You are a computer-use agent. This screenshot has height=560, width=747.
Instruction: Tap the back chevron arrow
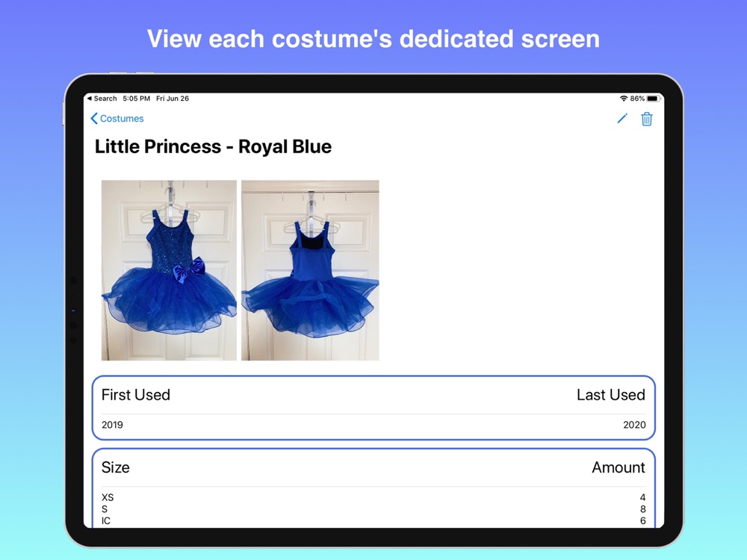94,119
